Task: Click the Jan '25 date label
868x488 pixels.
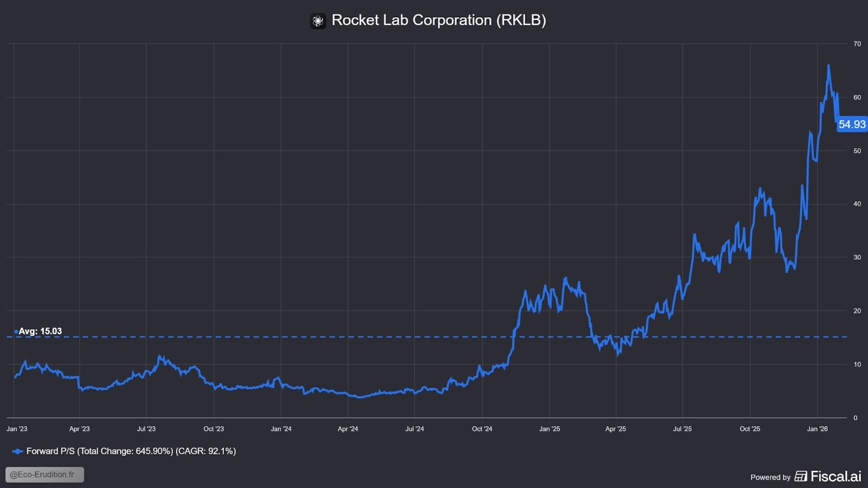Action: (x=550, y=429)
